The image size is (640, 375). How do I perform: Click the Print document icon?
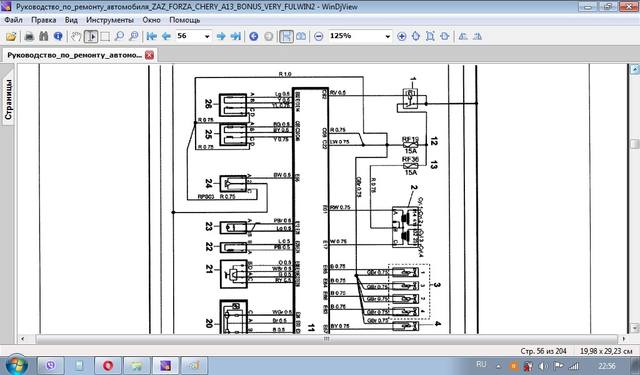(29, 36)
